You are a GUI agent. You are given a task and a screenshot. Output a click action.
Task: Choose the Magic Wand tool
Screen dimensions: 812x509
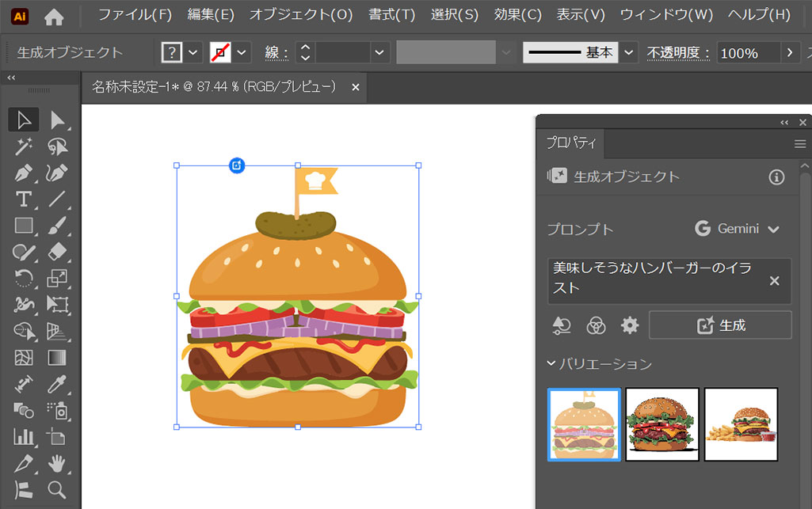pos(24,146)
